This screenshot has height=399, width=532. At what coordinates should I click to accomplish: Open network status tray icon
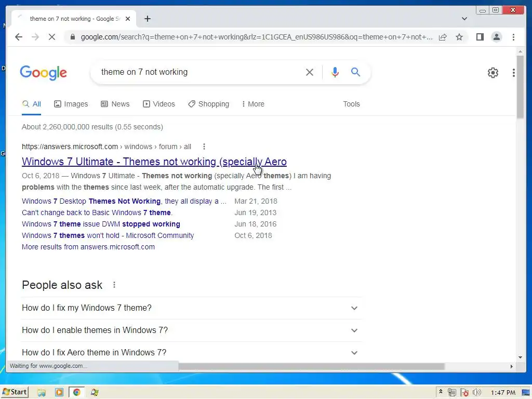[x=451, y=393]
